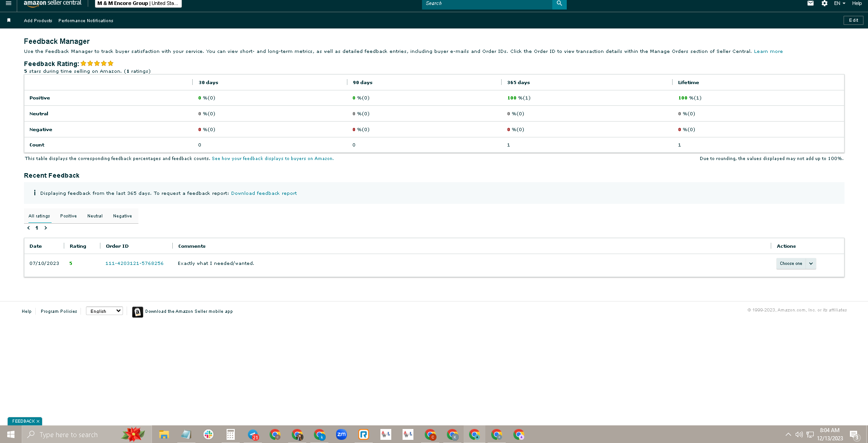Open RingCentral from the taskbar

[364, 434]
